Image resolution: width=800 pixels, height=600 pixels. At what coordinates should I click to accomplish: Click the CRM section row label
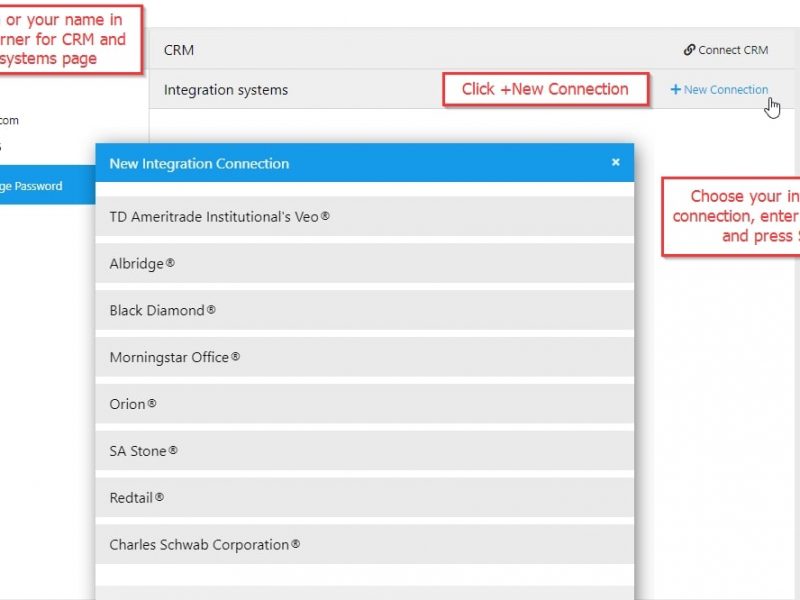coord(179,50)
